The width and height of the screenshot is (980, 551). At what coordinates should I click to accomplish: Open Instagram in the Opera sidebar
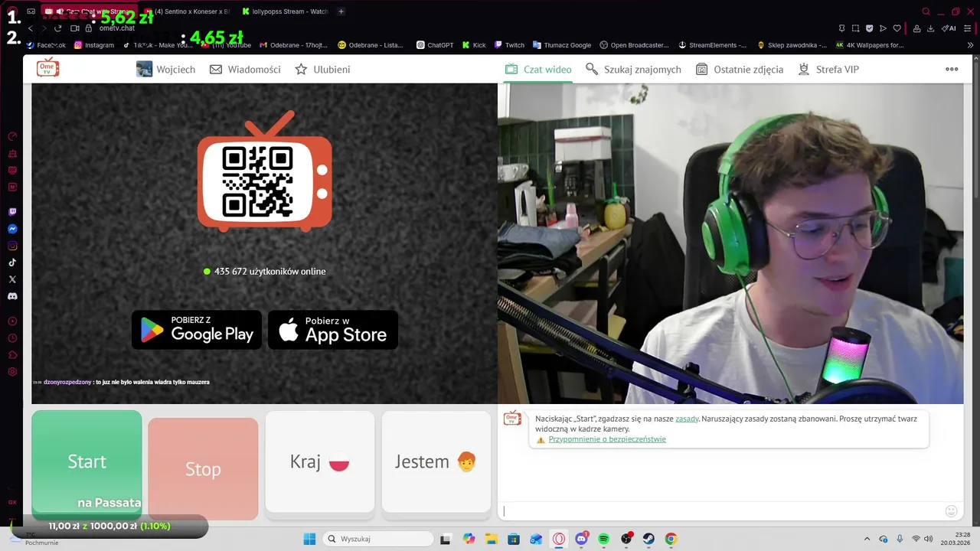pyautogui.click(x=12, y=246)
